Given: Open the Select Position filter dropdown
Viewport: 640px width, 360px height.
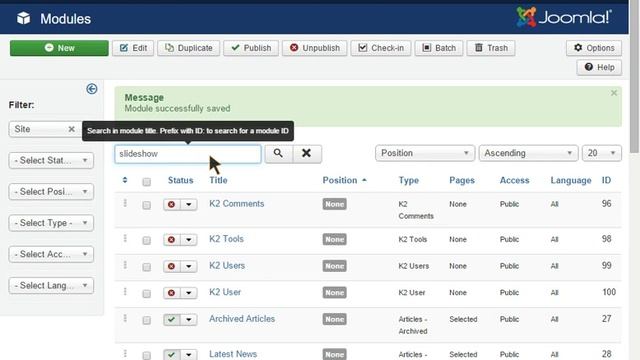Looking at the screenshot, I should pos(51,191).
